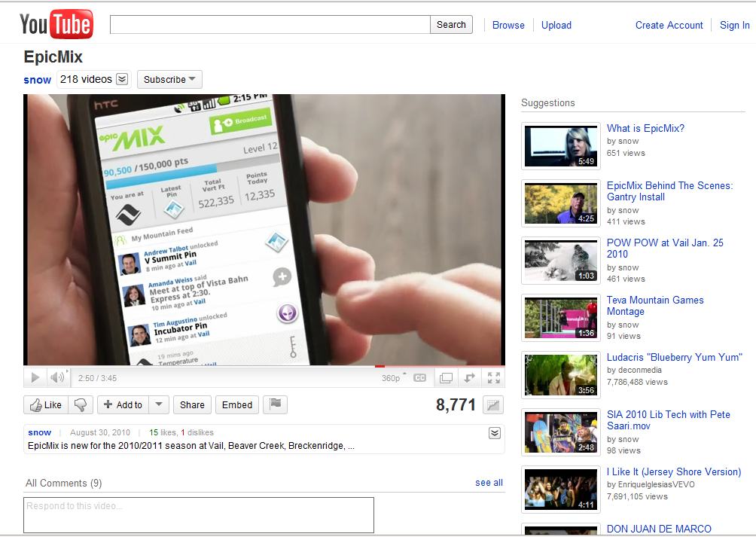Click the YouTube logo
756x537 pixels.
(56, 24)
